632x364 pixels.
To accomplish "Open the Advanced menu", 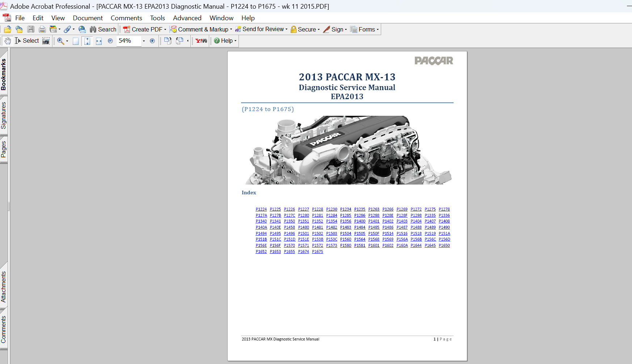I will point(187,18).
